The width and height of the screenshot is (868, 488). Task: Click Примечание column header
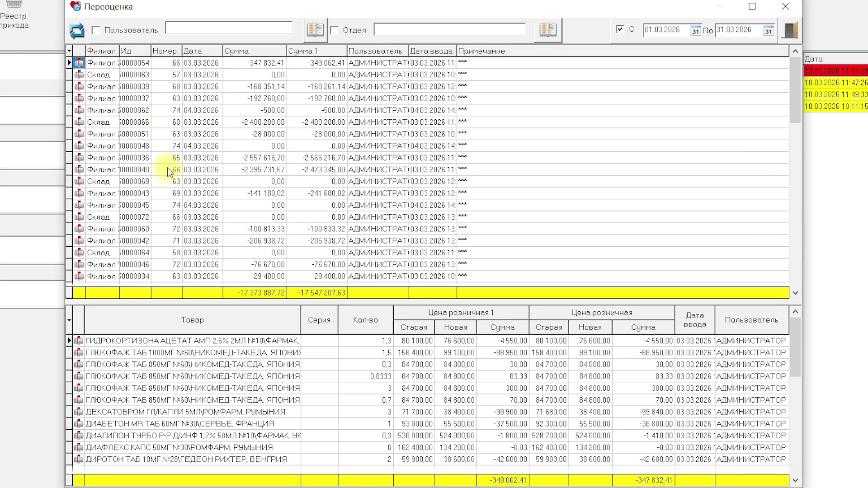(x=623, y=51)
